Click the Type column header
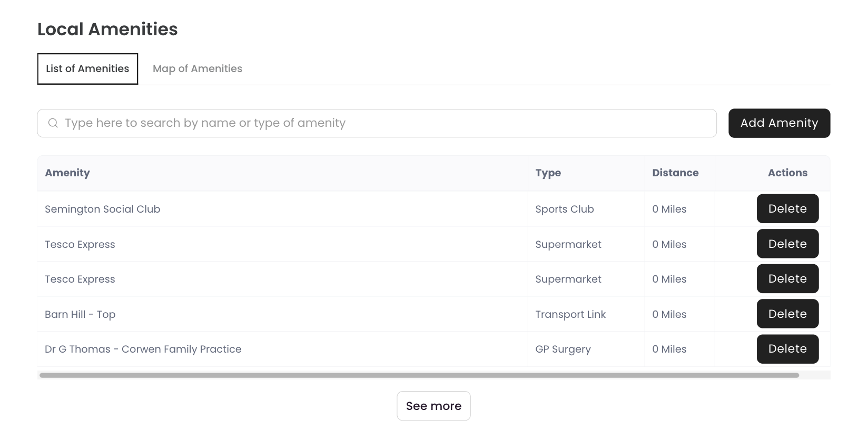Image resolution: width=868 pixels, height=440 pixels. 548,173
